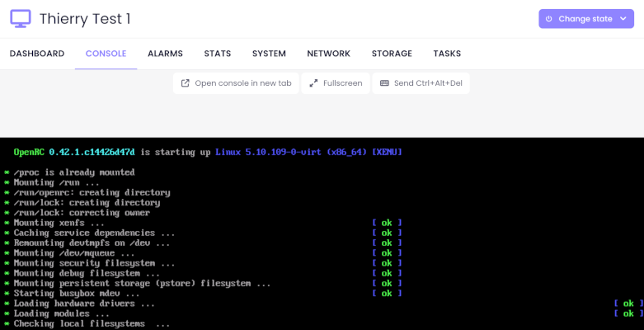Viewport: 644px width, 330px height.
Task: Click the external-link icon for new tab console
Action: tap(186, 83)
